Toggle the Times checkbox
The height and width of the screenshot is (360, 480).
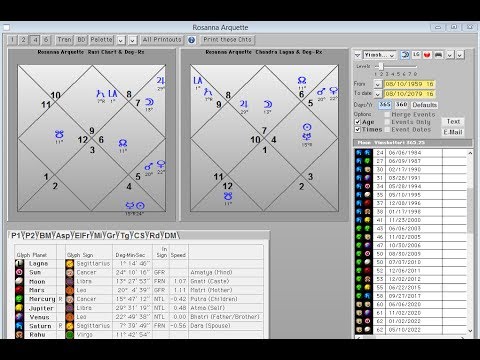tap(358, 130)
